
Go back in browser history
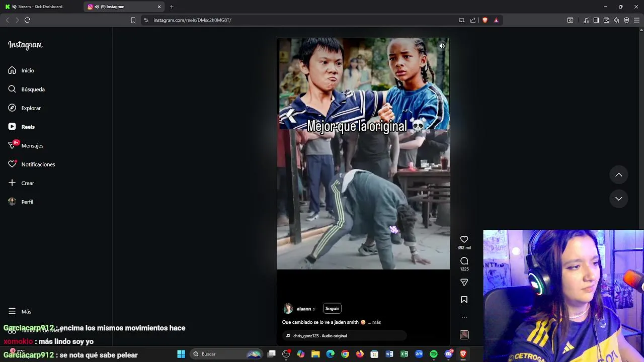(7, 20)
